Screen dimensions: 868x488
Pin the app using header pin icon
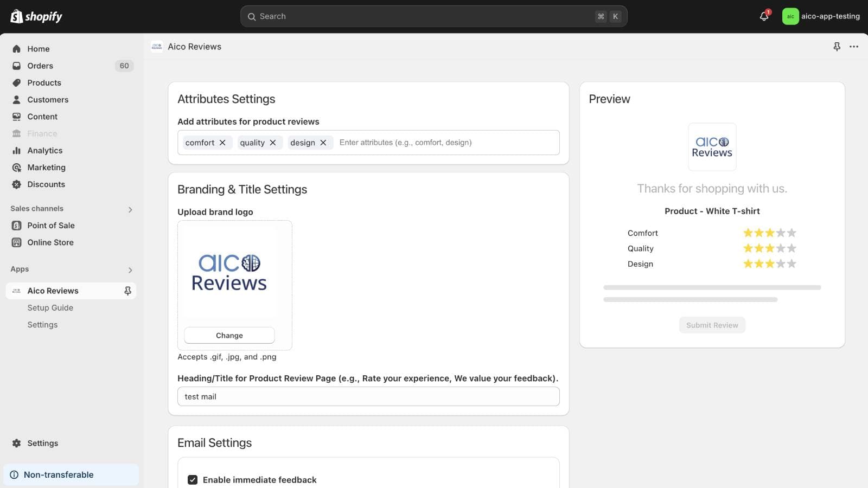(x=837, y=47)
